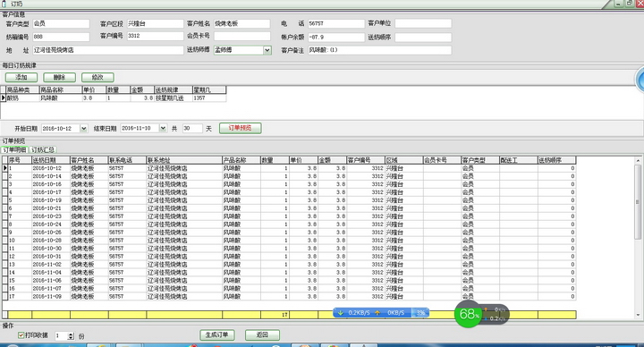Select the order row dated 2016-10-28
Screen dimensions: 644x347
click(289, 241)
